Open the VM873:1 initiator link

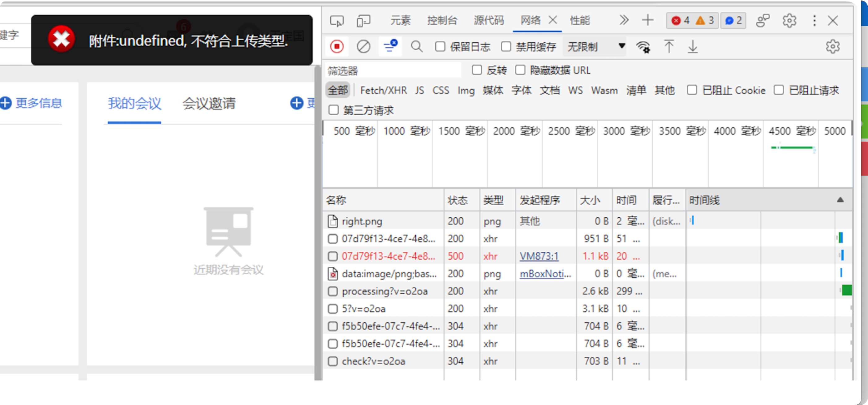click(539, 256)
